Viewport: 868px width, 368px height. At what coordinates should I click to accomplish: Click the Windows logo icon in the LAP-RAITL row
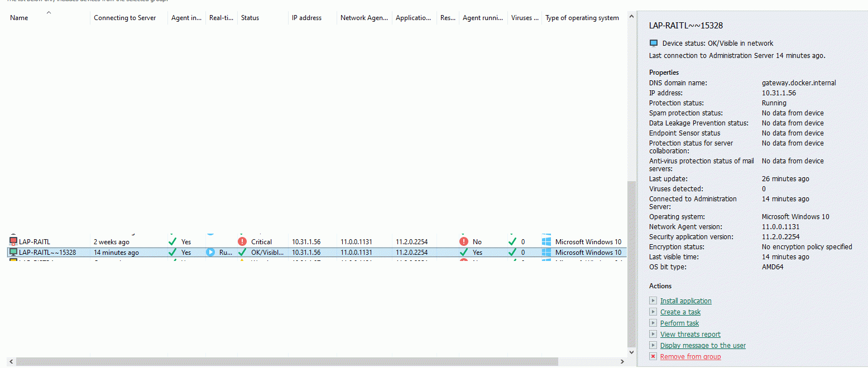546,241
